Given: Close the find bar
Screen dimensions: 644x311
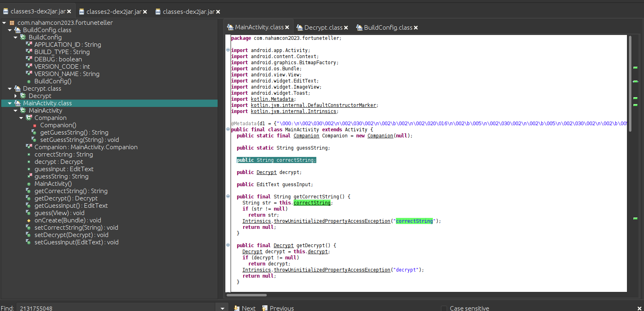Looking at the screenshot, I should click(640, 309).
